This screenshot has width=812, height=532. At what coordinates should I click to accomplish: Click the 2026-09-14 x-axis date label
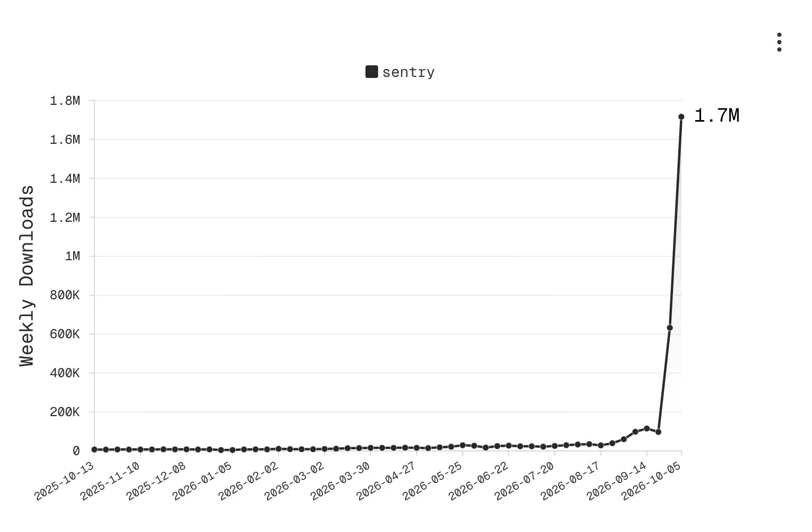617,480
